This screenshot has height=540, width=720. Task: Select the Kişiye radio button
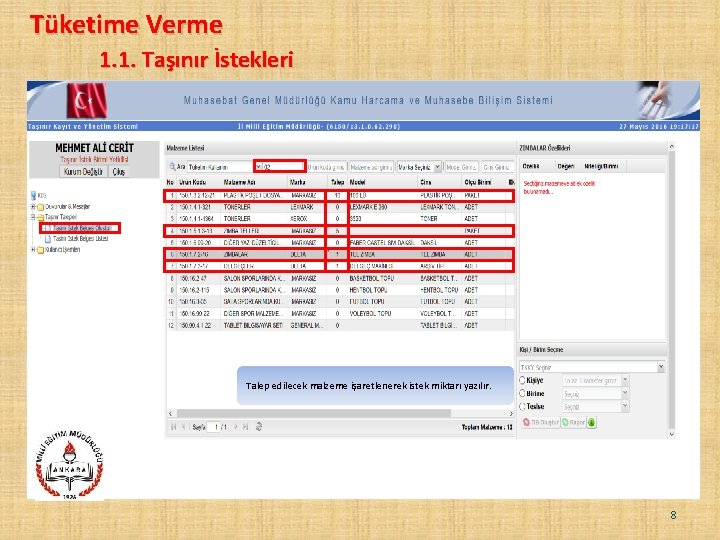522,380
